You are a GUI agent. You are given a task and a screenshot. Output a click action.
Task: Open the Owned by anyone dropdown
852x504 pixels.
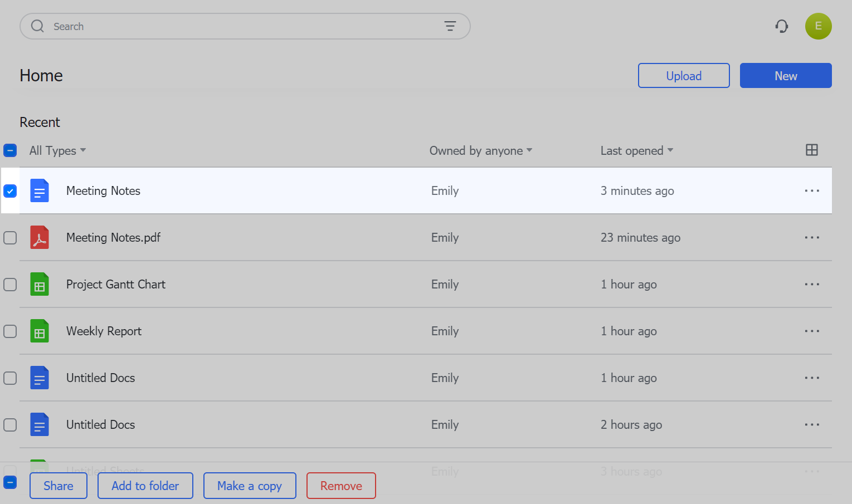pyautogui.click(x=480, y=150)
